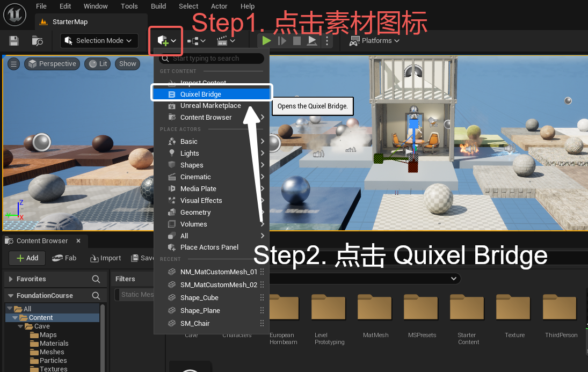The height and width of the screenshot is (372, 588).
Task: Expand the All actors submenu
Action: (x=212, y=236)
